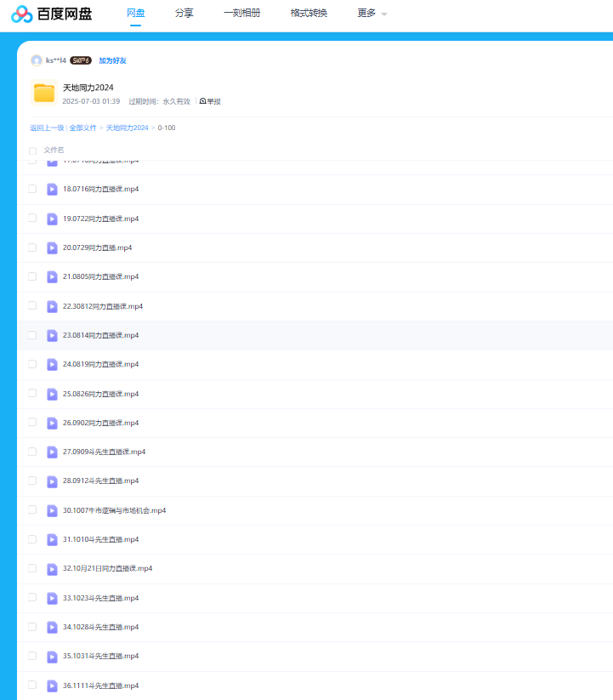This screenshot has width=613, height=700.
Task: Click the 加为好友 link
Action: (x=112, y=60)
